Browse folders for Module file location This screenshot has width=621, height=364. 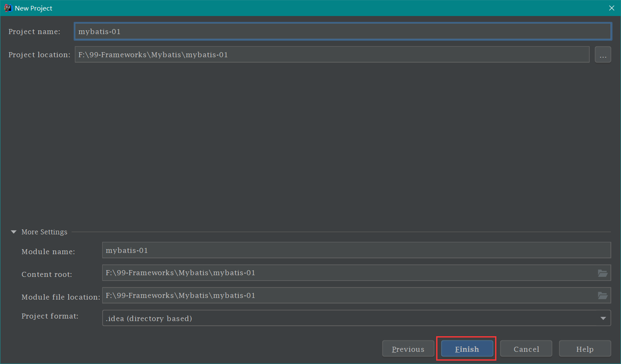602,296
